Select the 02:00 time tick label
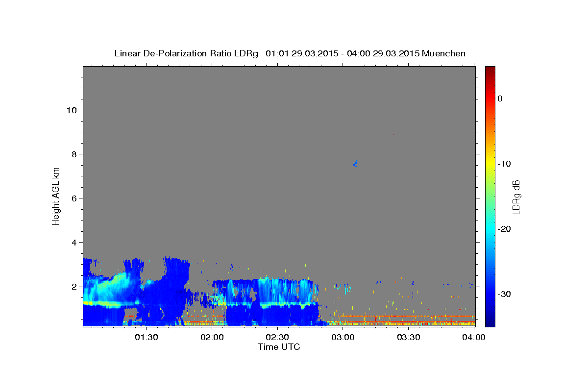This screenshot has width=588, height=392. point(213,337)
